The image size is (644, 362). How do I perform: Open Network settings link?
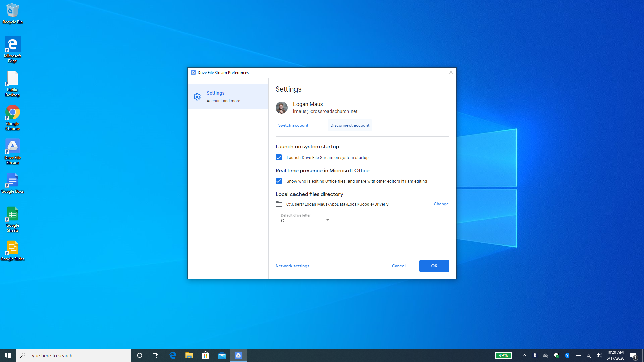click(292, 266)
